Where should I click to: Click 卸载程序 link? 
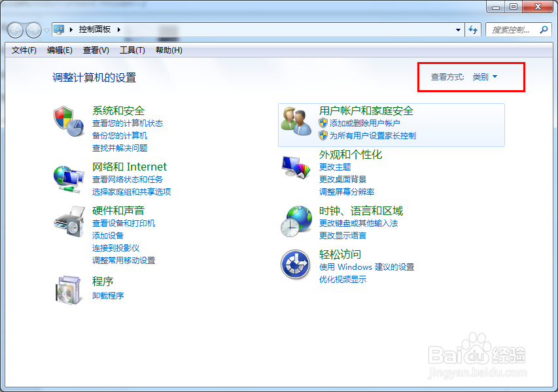click(x=108, y=296)
